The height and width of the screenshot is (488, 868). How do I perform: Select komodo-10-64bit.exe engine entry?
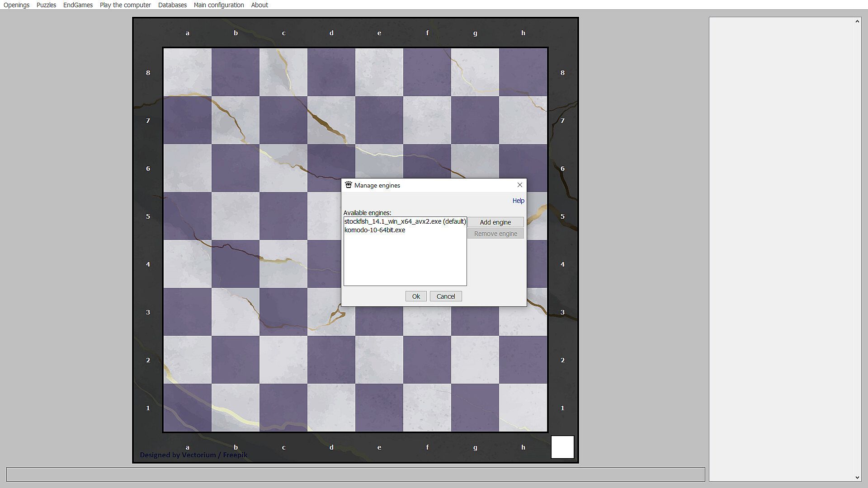coord(375,230)
